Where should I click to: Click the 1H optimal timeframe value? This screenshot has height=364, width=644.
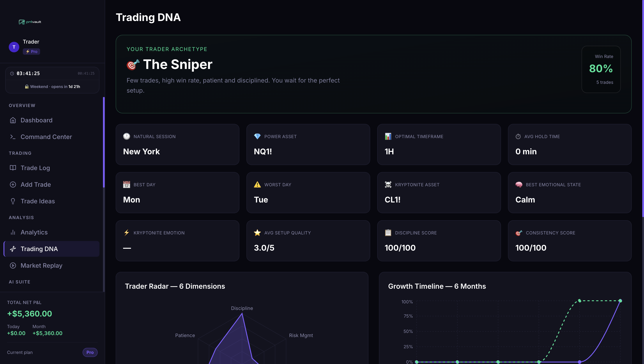389,151
